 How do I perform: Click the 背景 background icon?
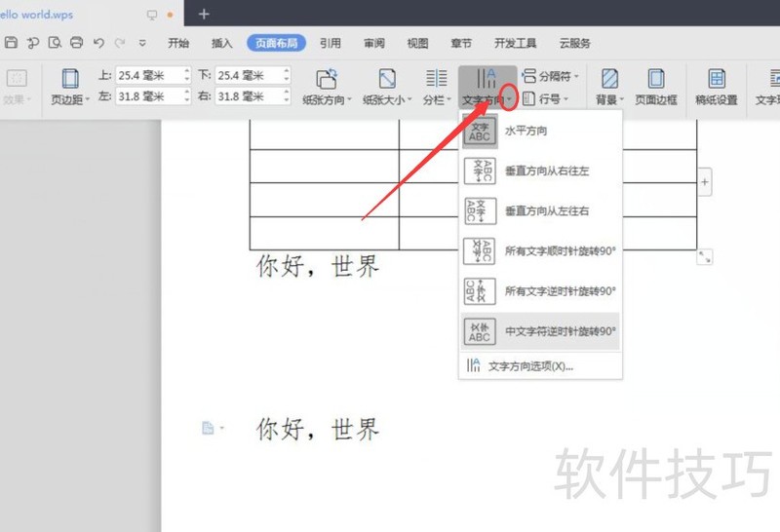[610, 79]
